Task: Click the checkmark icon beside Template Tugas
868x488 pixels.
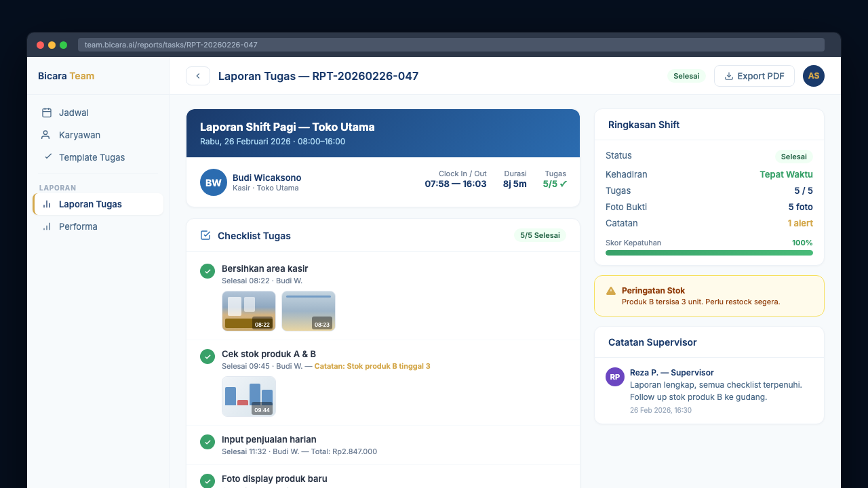Action: pyautogui.click(x=47, y=157)
